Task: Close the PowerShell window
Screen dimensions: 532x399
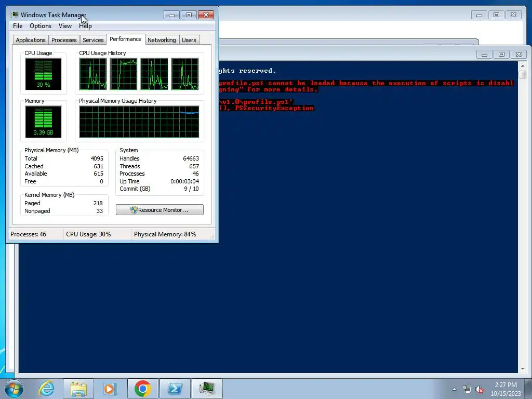Action: coord(518,54)
